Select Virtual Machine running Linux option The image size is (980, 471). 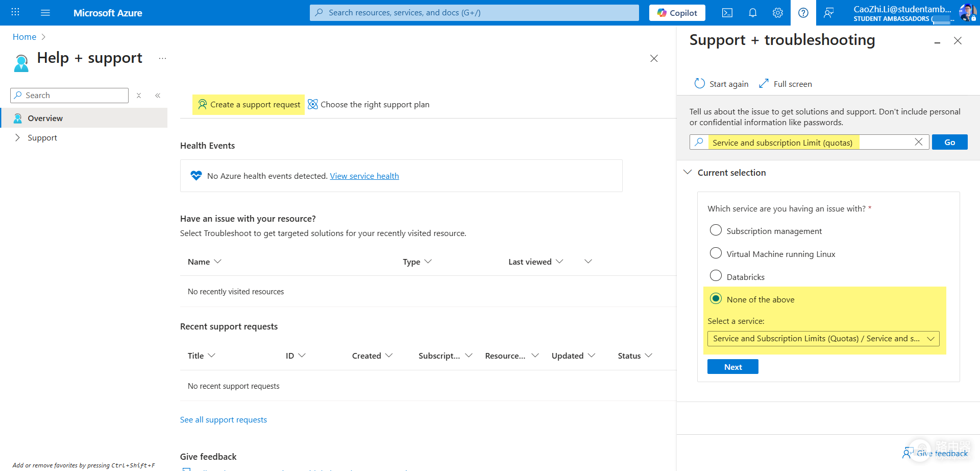(716, 253)
